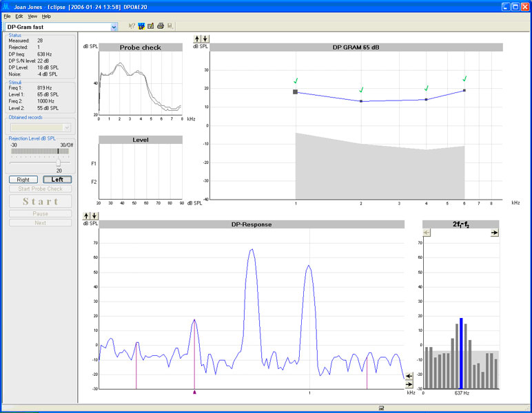Open the Obtained records dropdown
Screen dimensions: 532x413
[67, 128]
